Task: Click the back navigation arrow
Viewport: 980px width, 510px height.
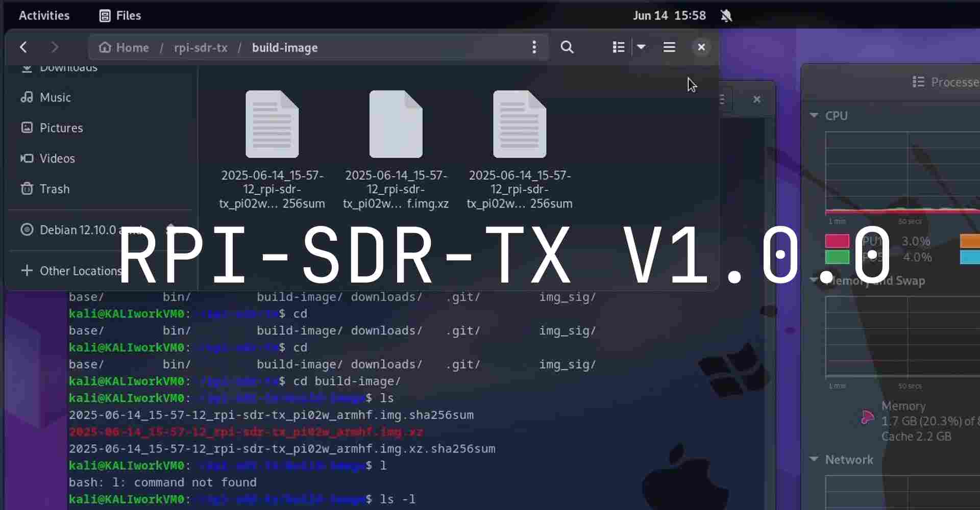Action: (23, 47)
